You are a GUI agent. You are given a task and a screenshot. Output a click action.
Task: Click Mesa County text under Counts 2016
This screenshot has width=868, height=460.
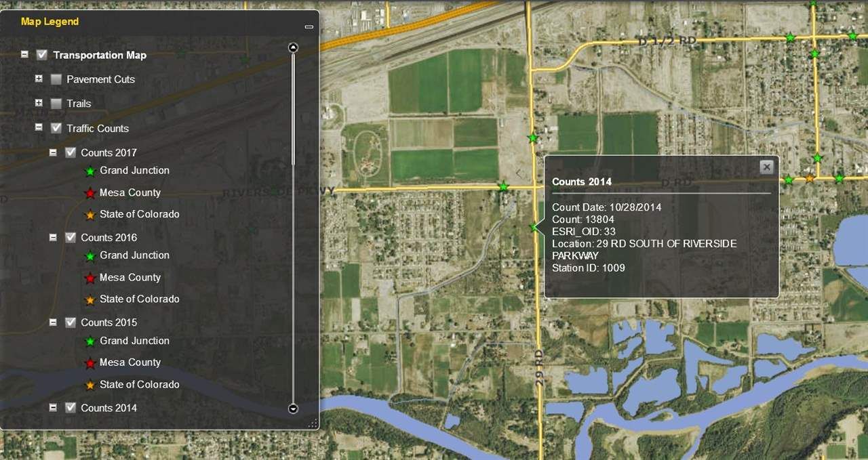(x=130, y=277)
